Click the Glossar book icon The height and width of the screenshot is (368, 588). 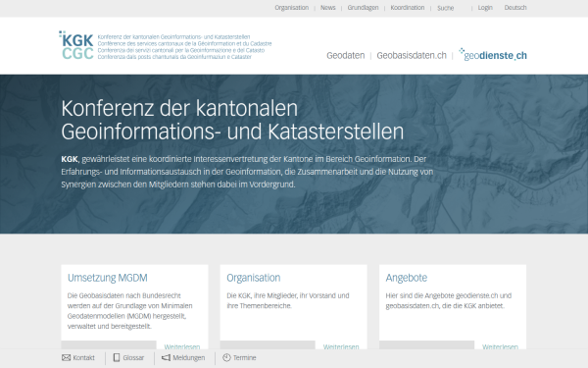click(x=117, y=357)
